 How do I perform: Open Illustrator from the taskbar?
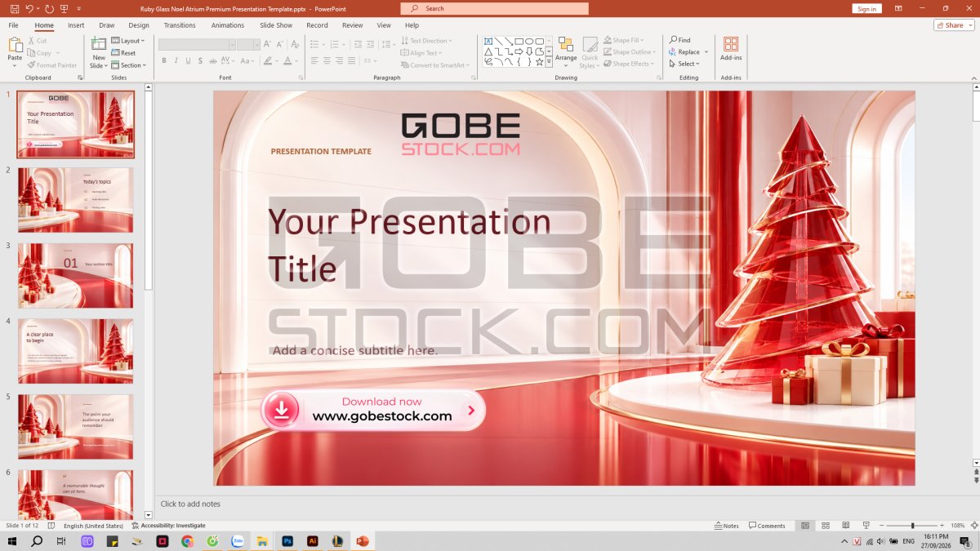click(x=312, y=541)
